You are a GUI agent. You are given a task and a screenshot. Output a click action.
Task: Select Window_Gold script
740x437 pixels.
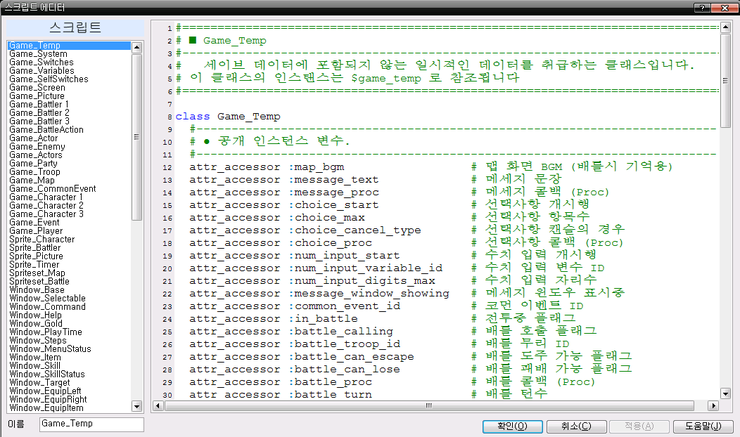pyautogui.click(x=69, y=324)
